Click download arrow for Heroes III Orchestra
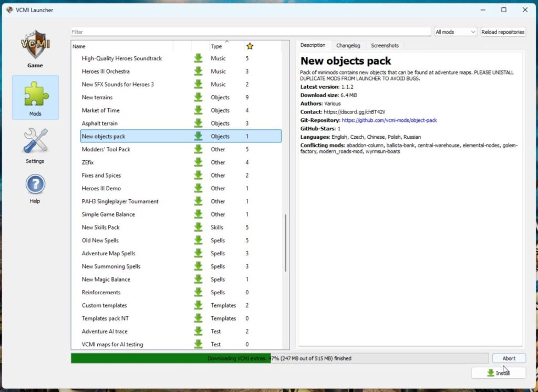The image size is (538, 392). click(x=198, y=71)
